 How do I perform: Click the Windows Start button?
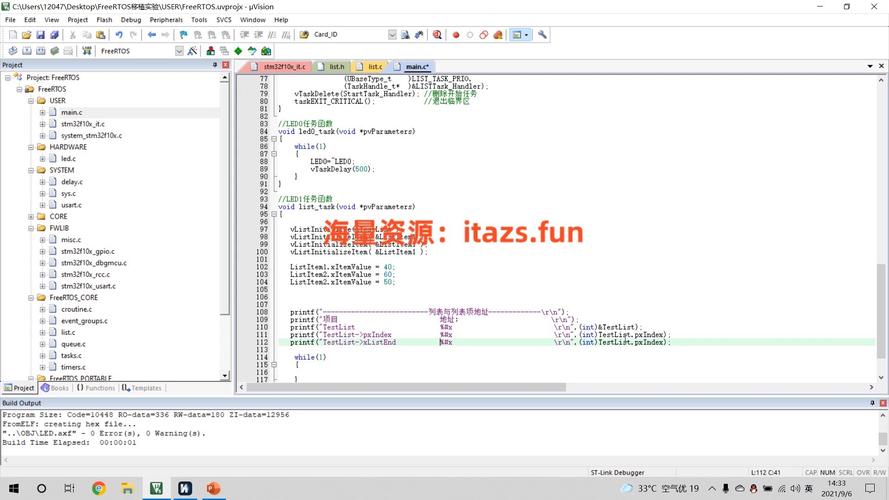14,488
